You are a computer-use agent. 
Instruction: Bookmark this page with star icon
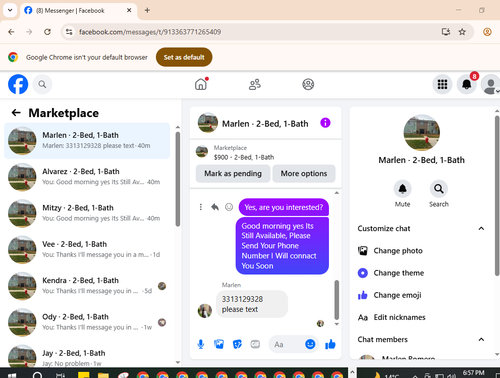coord(462,32)
